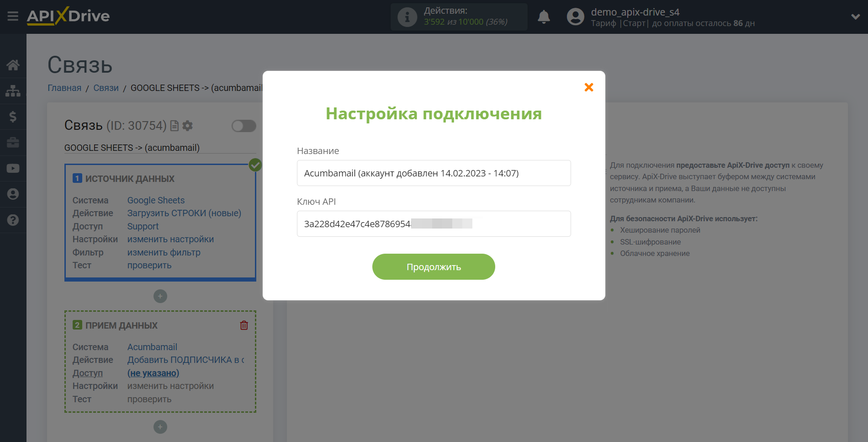Open connections sitemap icon in sidebar
Screen dimensions: 868x442
(x=13, y=91)
